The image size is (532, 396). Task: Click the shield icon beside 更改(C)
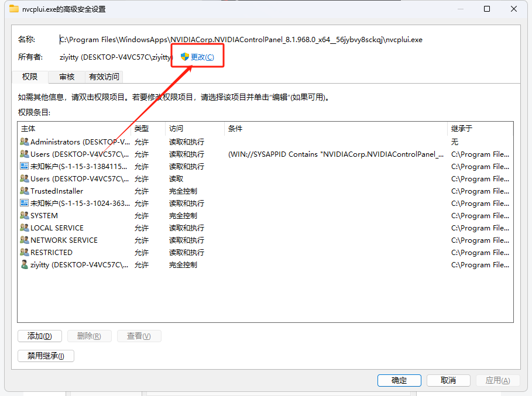[184, 57]
